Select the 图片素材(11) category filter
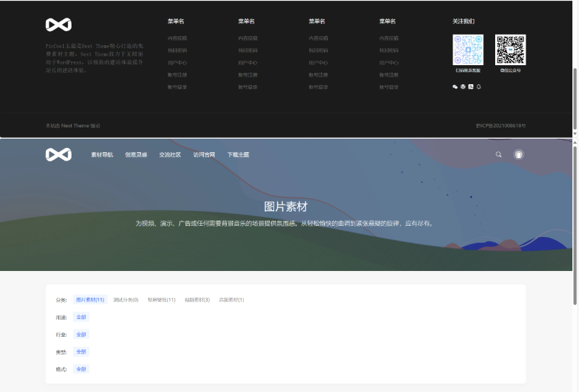The width and height of the screenshot is (583, 392). point(90,300)
